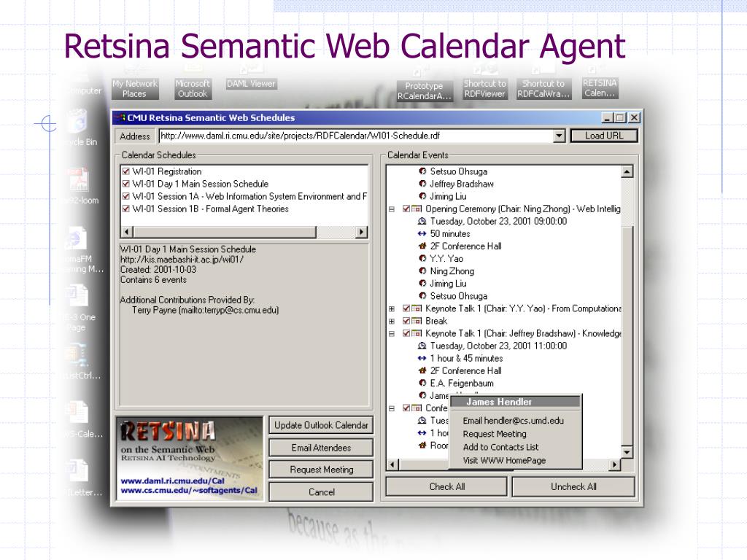Toggle the Keynote Talk 1 (Chair: Jeffrey Bradshaw) checkbox

[406, 333]
